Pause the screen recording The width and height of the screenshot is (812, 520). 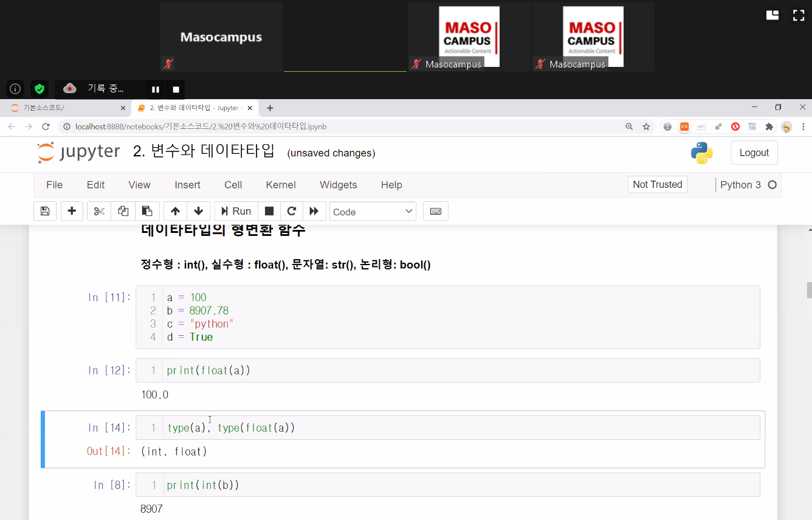pyautogui.click(x=156, y=89)
